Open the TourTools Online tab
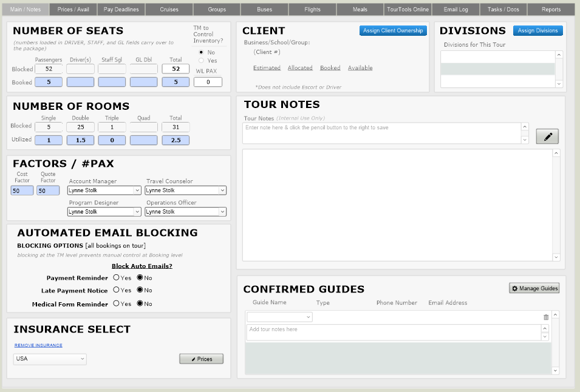580x392 pixels. click(408, 10)
